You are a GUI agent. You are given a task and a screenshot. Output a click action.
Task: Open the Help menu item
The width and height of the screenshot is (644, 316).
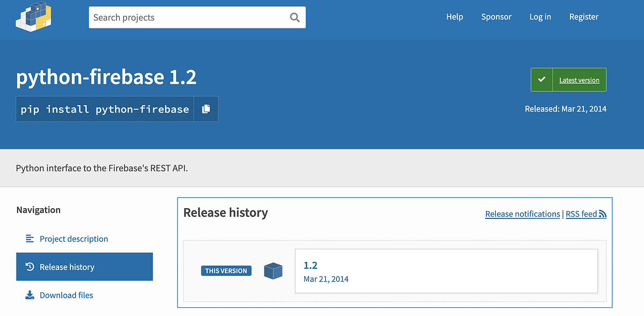tap(455, 17)
